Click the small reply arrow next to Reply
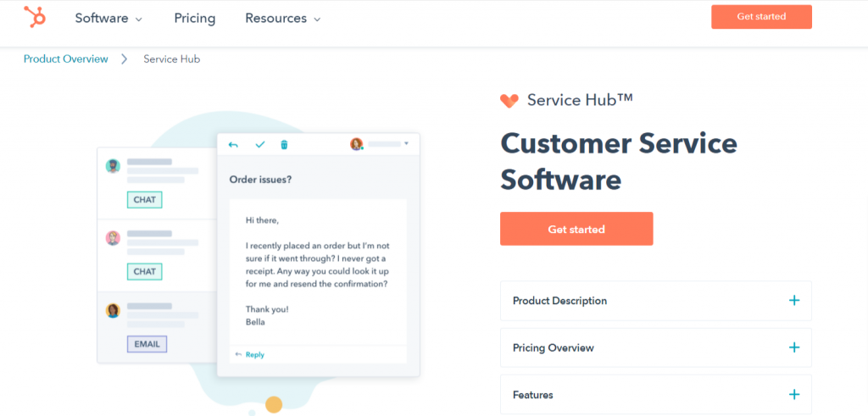 click(238, 355)
